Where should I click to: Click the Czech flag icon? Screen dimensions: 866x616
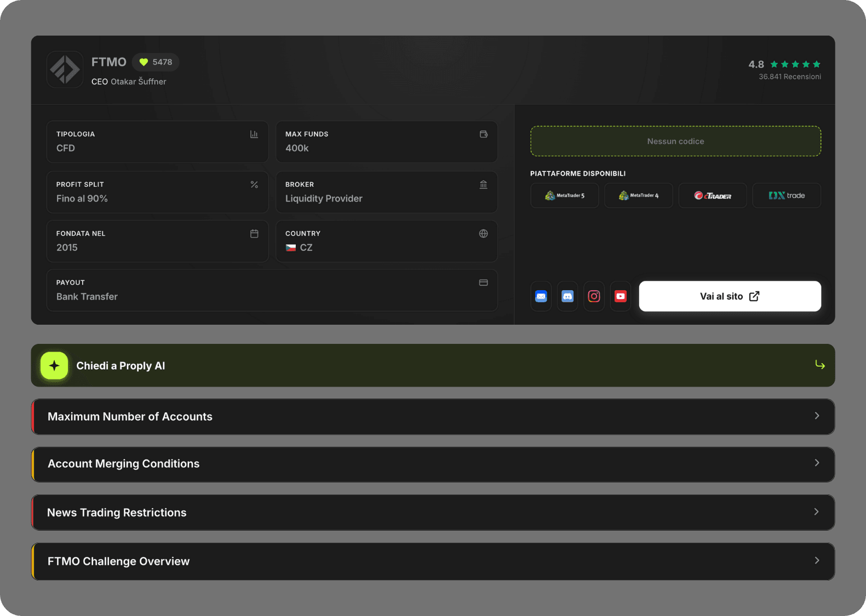[x=291, y=247]
